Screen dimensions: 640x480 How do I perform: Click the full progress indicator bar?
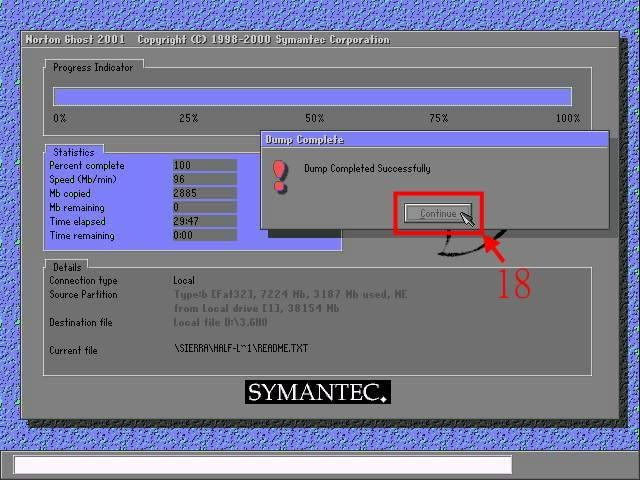(x=312, y=97)
